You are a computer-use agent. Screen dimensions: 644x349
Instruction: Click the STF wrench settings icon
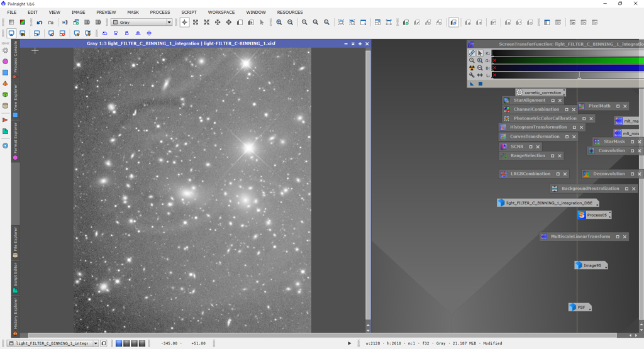tap(472, 75)
